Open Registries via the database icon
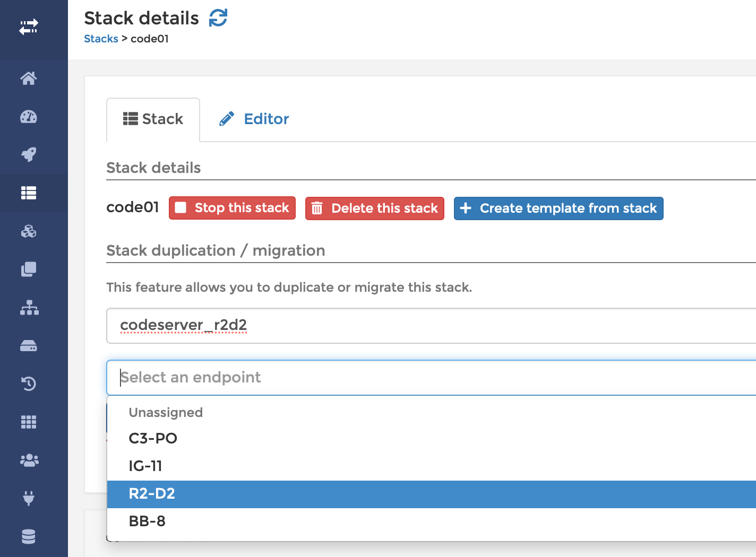 29,537
